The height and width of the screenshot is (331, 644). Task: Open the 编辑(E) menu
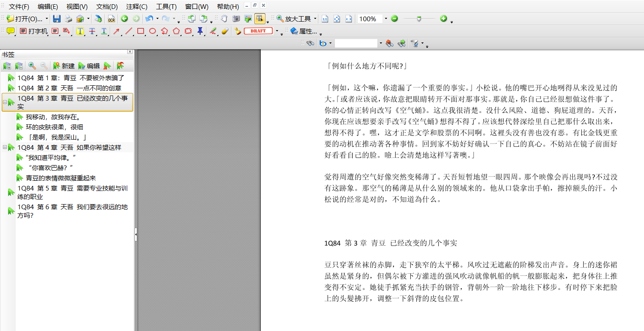click(48, 7)
